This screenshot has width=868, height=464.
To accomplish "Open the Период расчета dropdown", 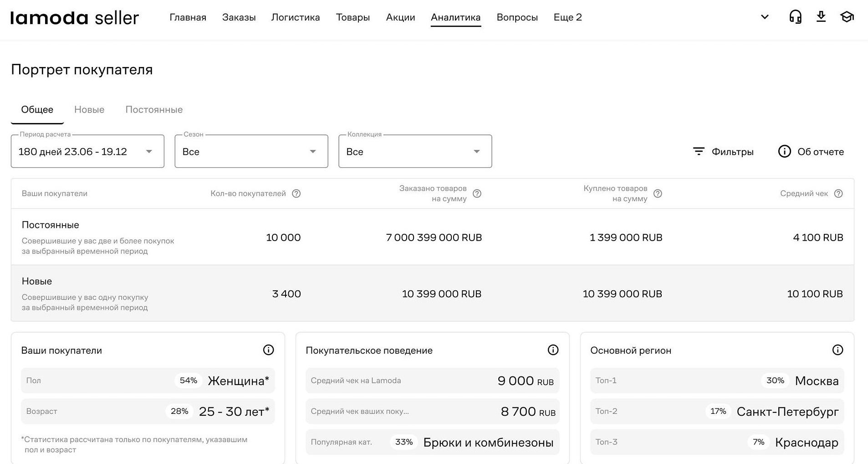I will pos(87,151).
